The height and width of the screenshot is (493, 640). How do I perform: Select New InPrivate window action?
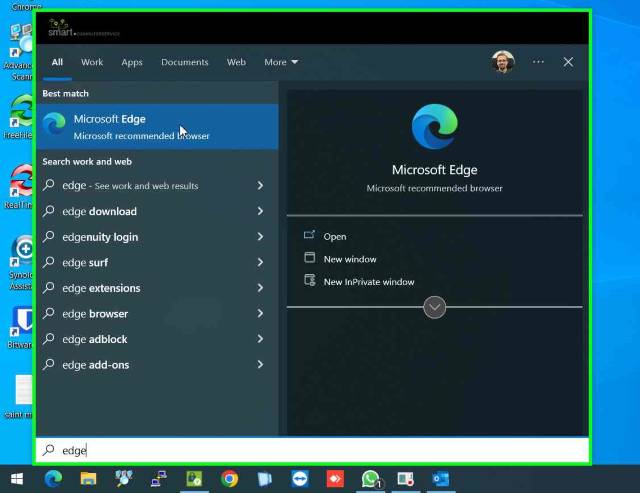pyautogui.click(x=368, y=282)
